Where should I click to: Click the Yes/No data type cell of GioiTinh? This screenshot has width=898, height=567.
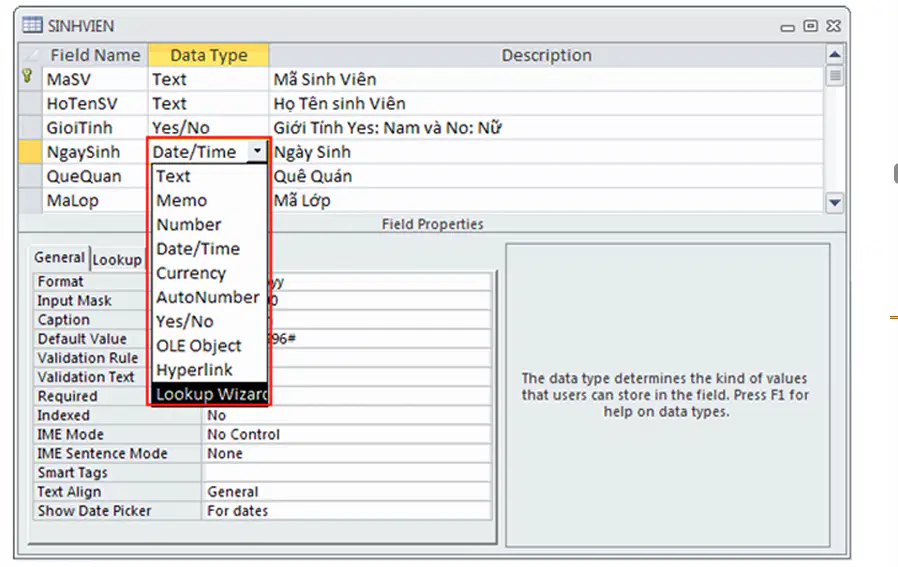pos(208,128)
